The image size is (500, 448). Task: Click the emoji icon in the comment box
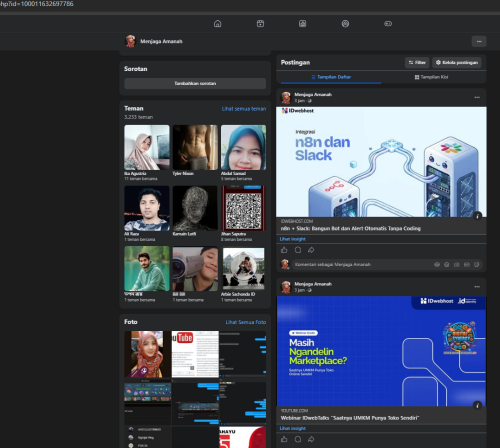(447, 264)
